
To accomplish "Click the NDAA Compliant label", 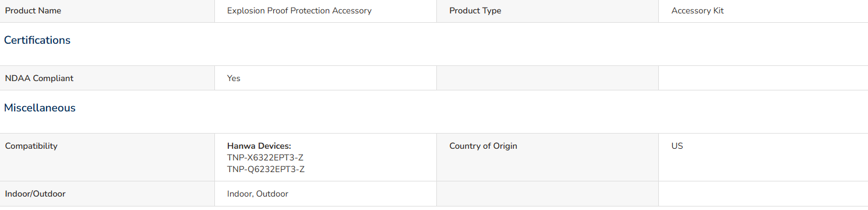I will click(x=39, y=78).
